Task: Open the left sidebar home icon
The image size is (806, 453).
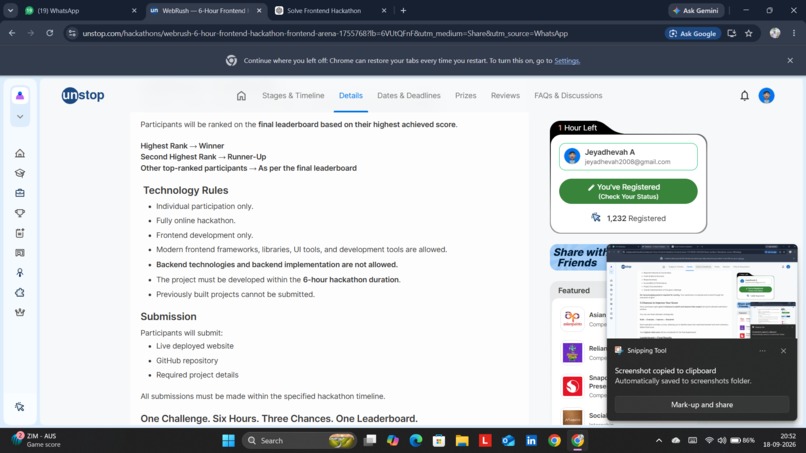Action: [x=20, y=153]
